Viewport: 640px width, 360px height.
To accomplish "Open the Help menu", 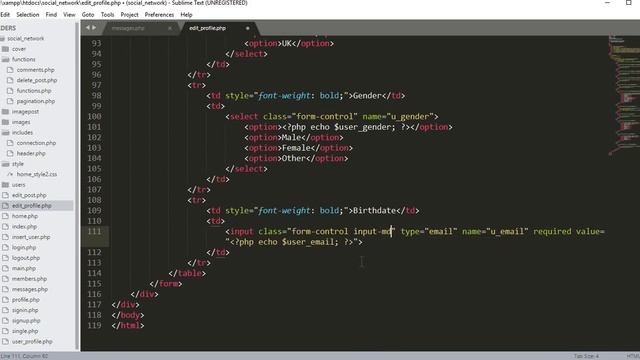I will pyautogui.click(x=186, y=15).
